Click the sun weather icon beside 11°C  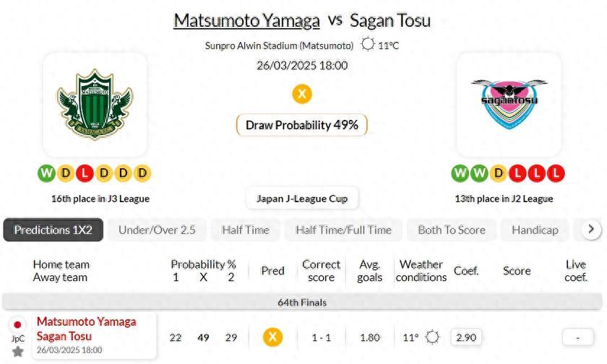[x=368, y=44]
